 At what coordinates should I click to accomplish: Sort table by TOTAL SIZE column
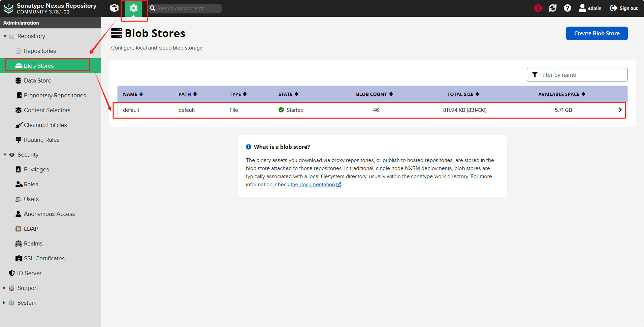[463, 94]
